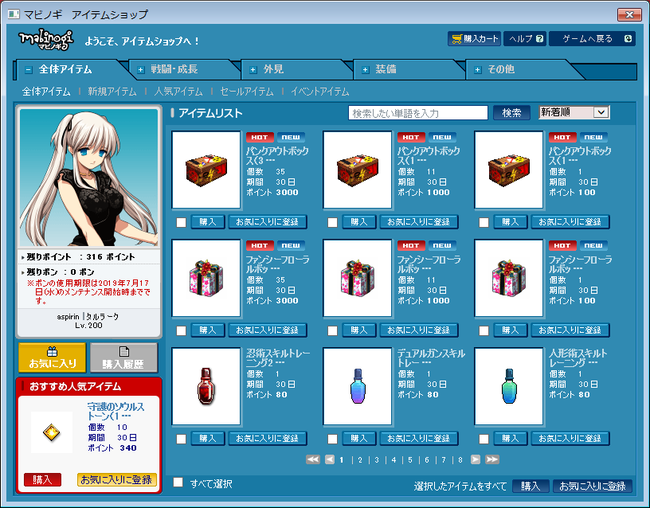Select パンクアウトボックス 3000 point box image
Image resolution: width=650 pixels, height=508 pixels.
[x=206, y=170]
